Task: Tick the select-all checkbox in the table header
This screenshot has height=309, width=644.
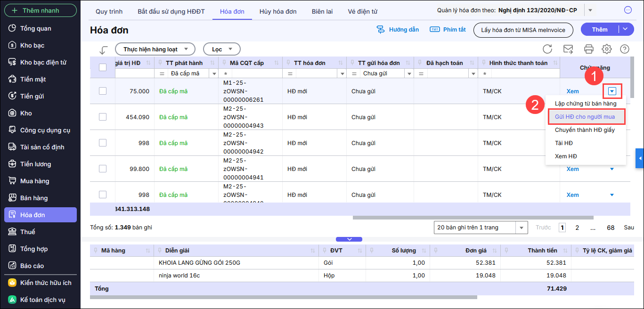Action: (103, 67)
